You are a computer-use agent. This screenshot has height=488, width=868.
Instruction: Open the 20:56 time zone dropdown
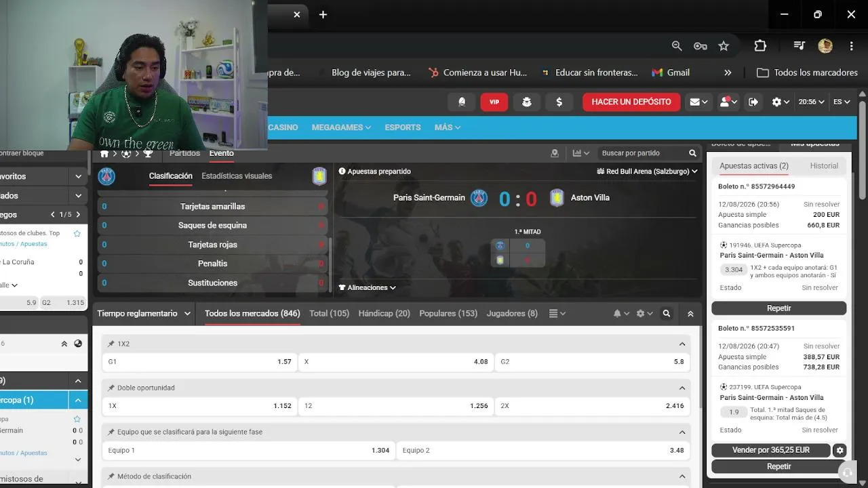click(811, 102)
